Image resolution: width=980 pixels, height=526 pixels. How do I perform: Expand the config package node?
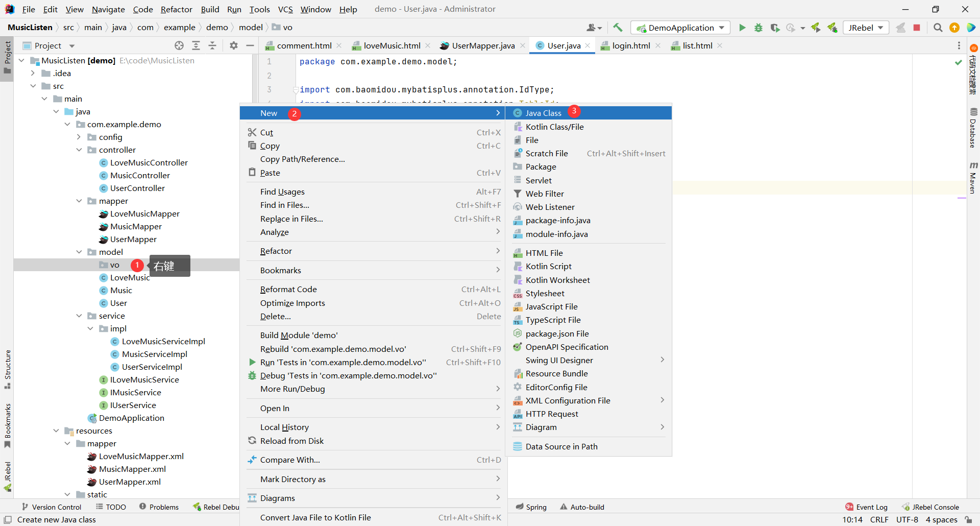79,137
